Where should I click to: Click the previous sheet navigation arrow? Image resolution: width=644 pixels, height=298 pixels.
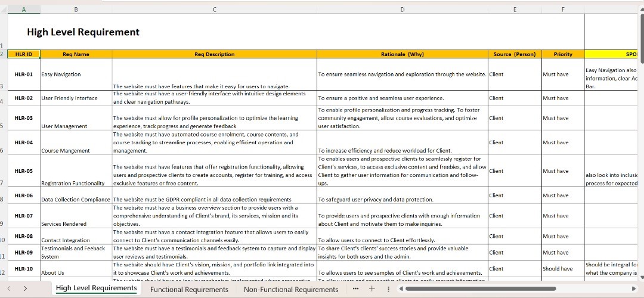coord(9,288)
